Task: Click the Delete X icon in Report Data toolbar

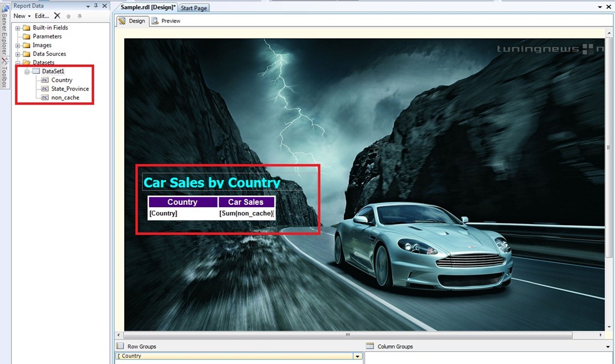Action: [57, 16]
